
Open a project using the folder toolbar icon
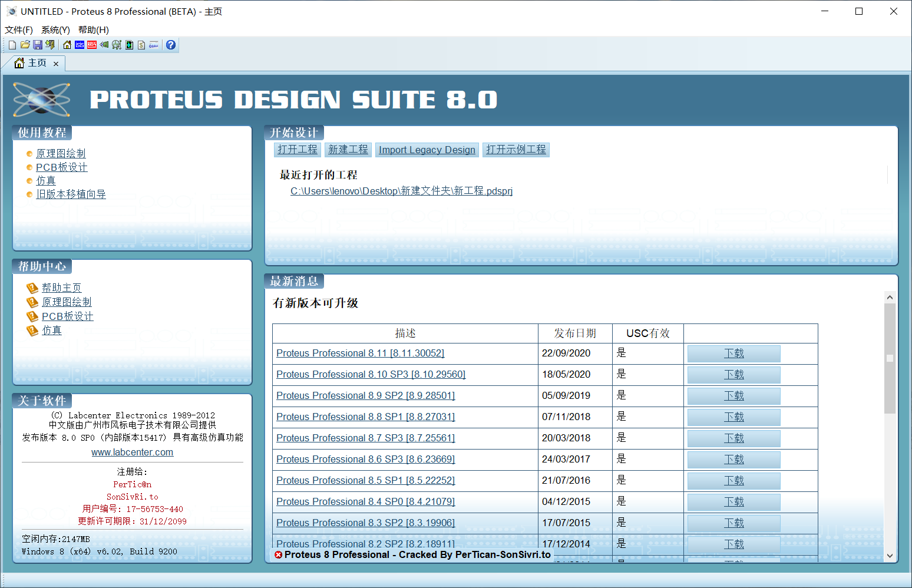click(25, 44)
